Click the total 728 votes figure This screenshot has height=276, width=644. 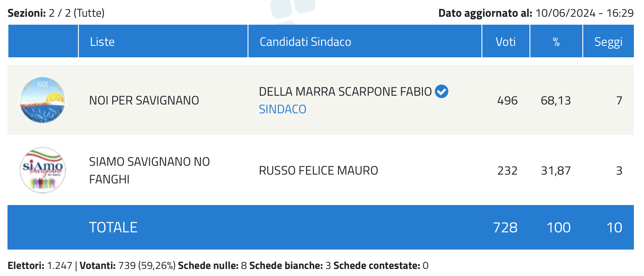(x=505, y=227)
